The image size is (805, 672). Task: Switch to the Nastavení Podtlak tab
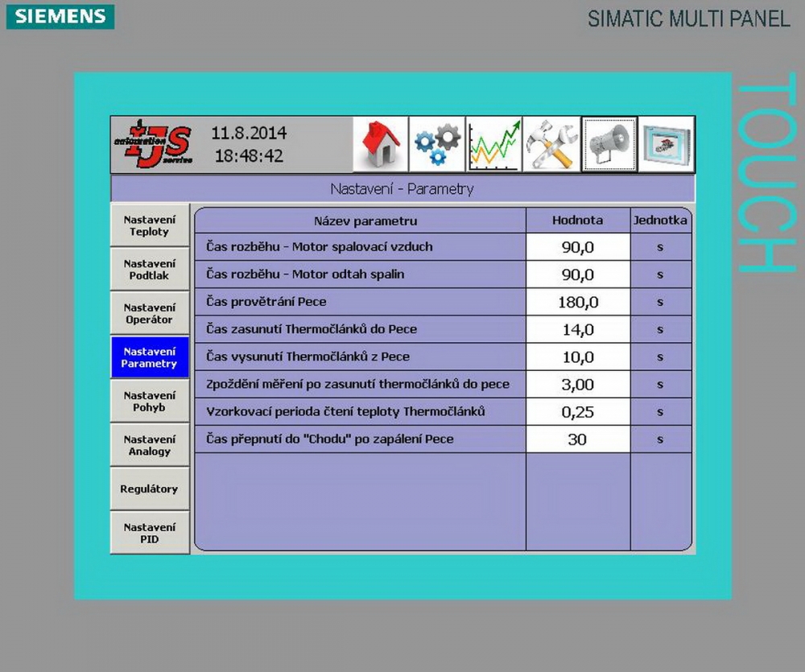(x=150, y=270)
